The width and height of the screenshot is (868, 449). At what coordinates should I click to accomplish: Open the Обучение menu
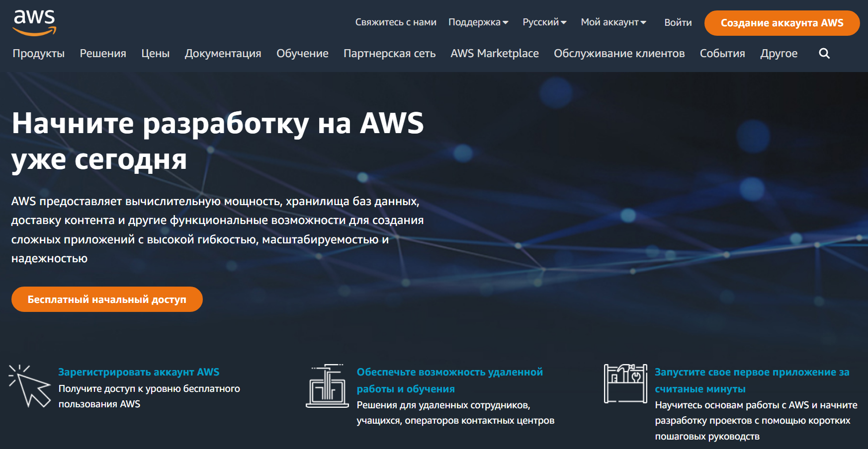302,53
